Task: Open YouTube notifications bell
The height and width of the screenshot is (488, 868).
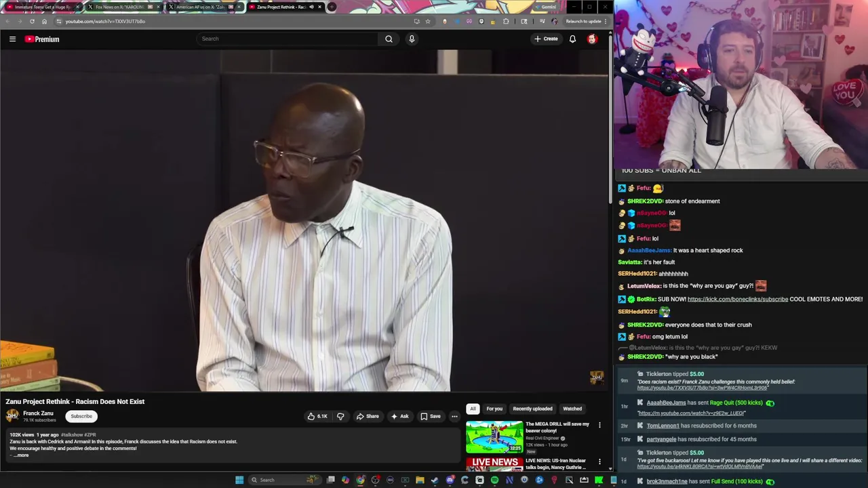Action: (572, 39)
